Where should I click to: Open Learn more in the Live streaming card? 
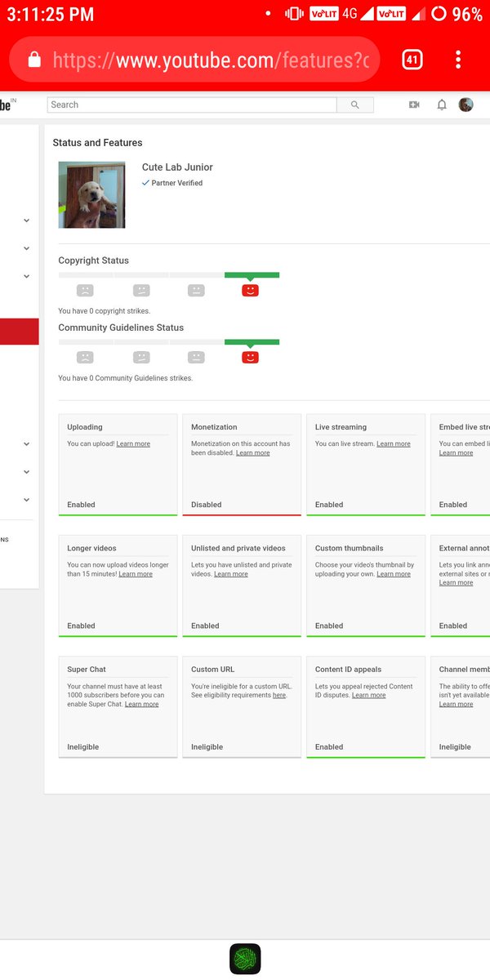(394, 443)
